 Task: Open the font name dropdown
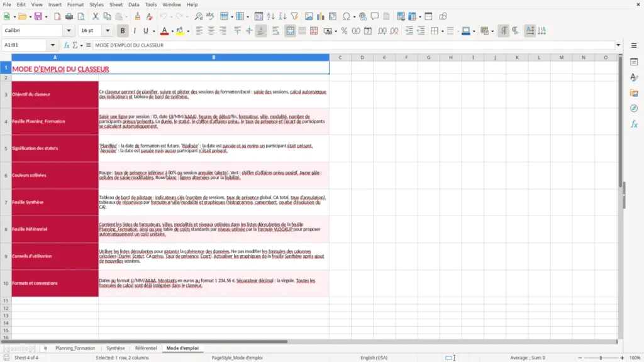[x=69, y=30]
